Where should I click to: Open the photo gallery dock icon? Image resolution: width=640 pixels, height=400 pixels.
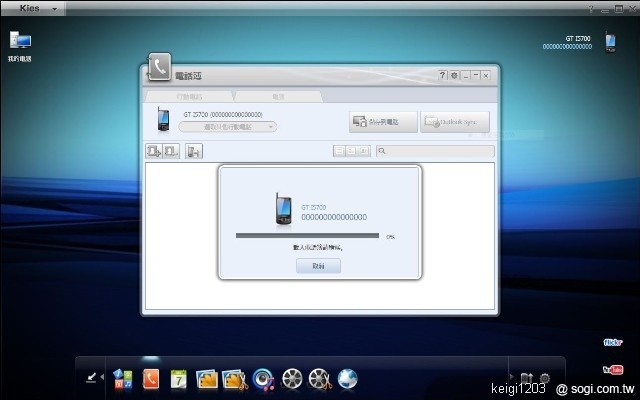click(208, 379)
